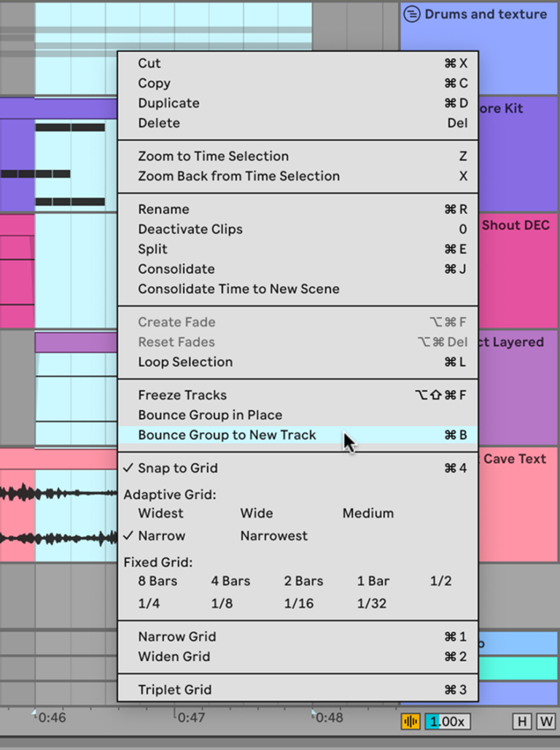Select the Shout DEC track header
The width and height of the screenshot is (560, 750).
point(518,225)
